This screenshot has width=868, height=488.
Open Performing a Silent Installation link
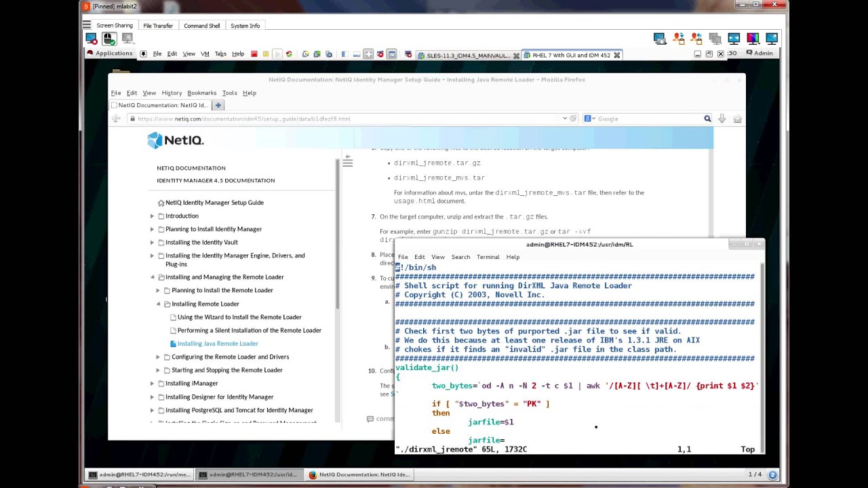tap(250, 330)
